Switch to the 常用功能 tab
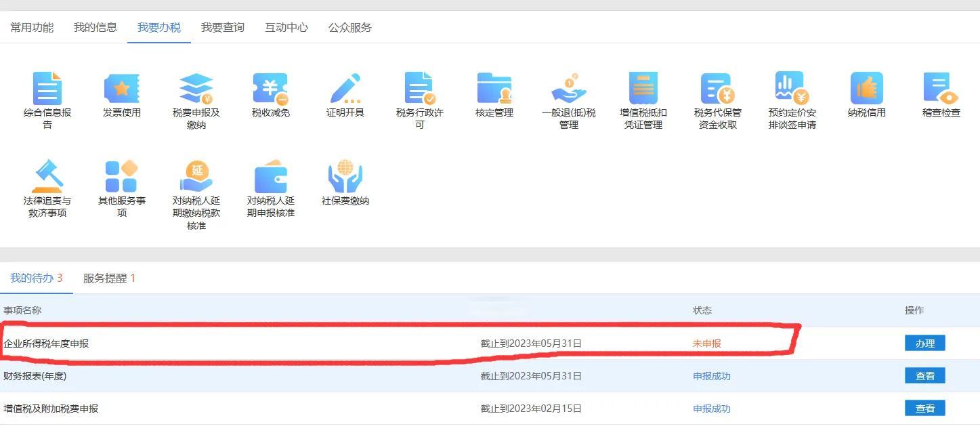The width and height of the screenshot is (980, 437). click(32, 28)
